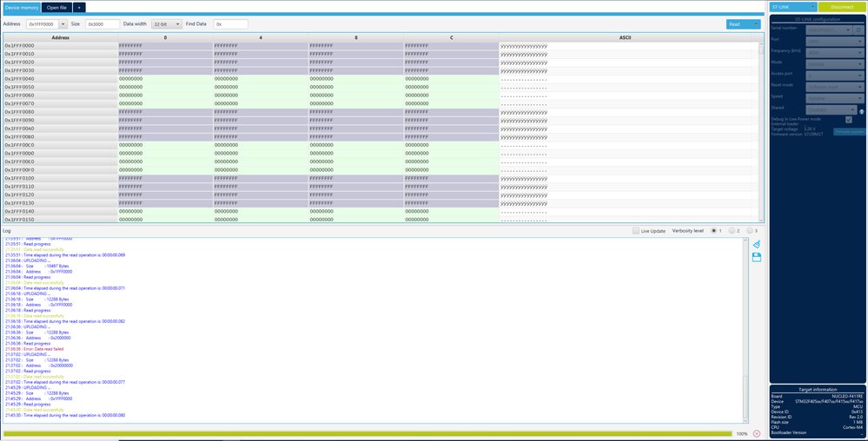Viewport: 868px width, 441px height.
Task: Select address row 0x1FFF0140
Action: click(x=60, y=212)
